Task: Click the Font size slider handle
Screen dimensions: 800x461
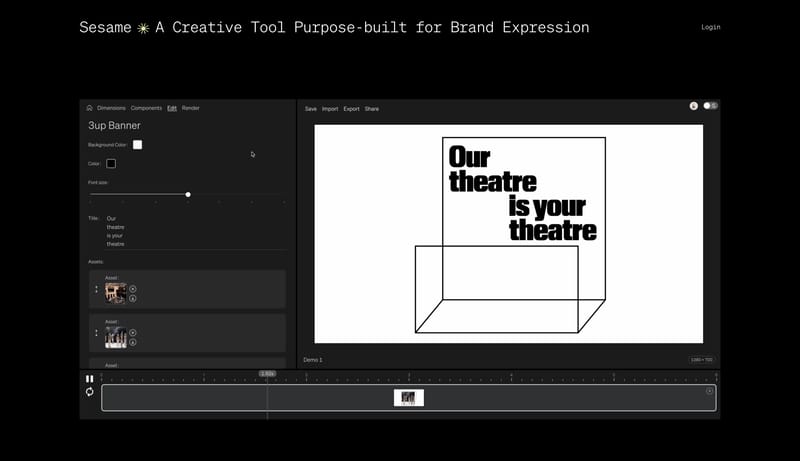Action: click(188, 194)
